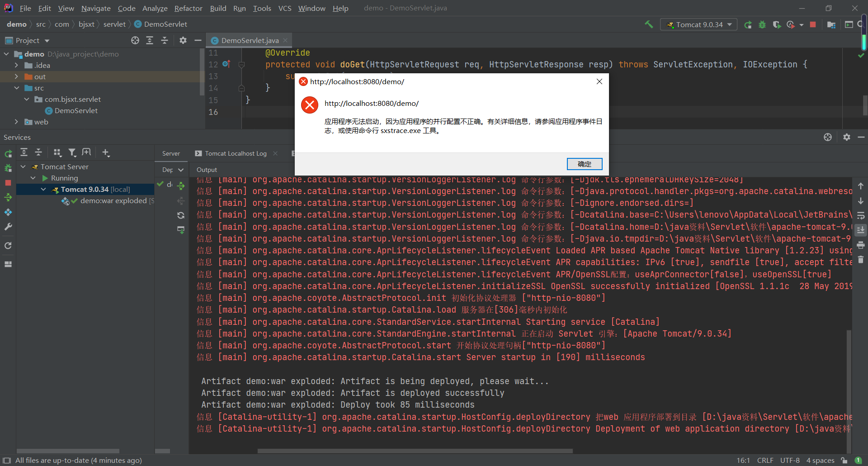Click the 确定 button in error dialog
The width and height of the screenshot is (868, 466).
click(x=585, y=164)
